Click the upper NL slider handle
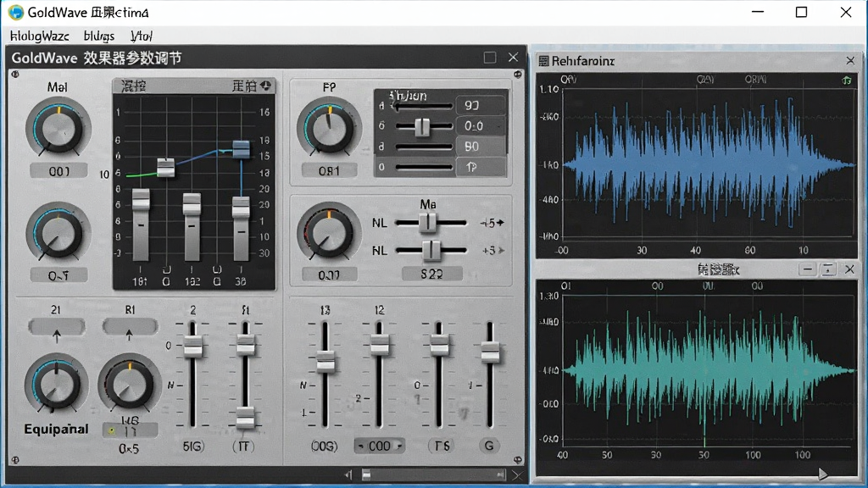 [427, 223]
